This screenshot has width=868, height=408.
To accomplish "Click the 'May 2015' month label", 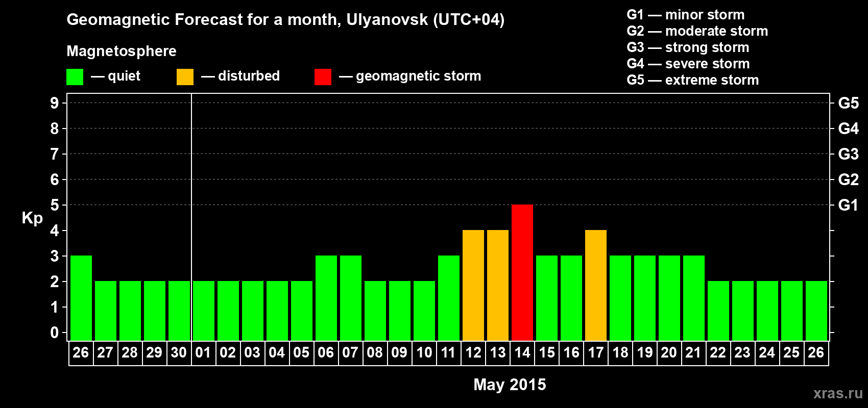I will click(510, 385).
